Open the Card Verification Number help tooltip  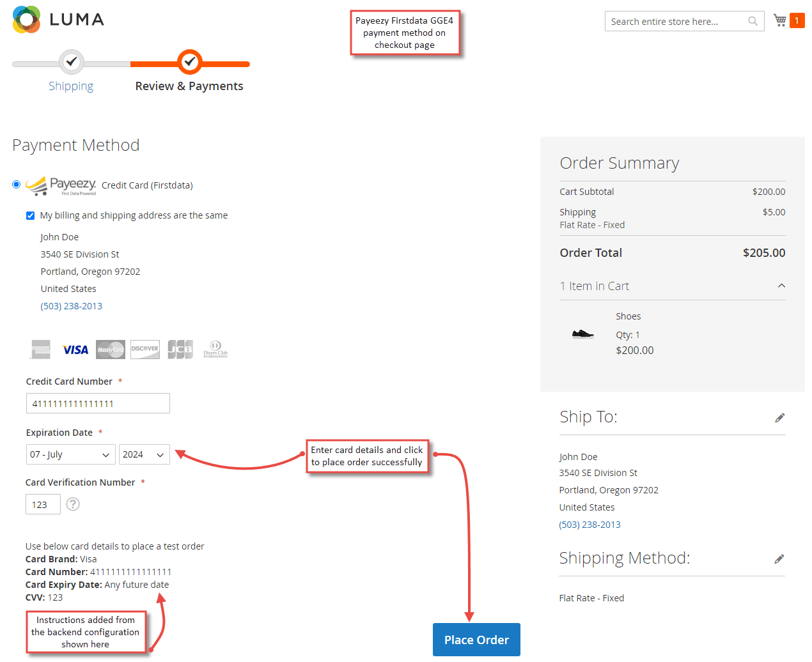click(x=72, y=504)
